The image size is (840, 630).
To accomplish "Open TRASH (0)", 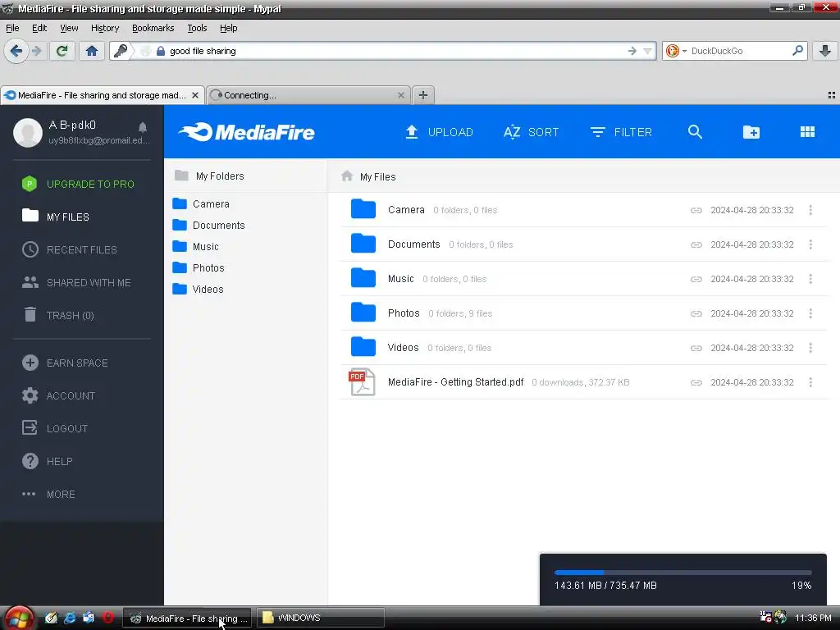I will pos(59,315).
